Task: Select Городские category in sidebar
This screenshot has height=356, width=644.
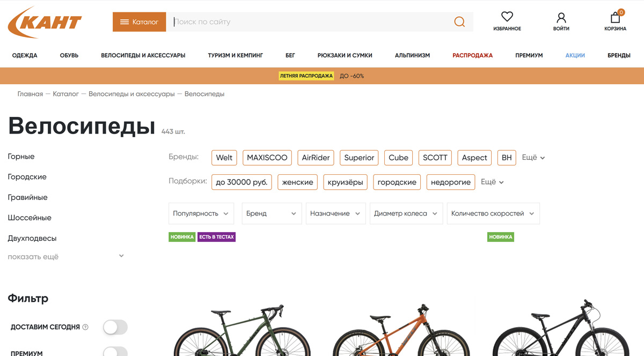Action: (x=27, y=177)
